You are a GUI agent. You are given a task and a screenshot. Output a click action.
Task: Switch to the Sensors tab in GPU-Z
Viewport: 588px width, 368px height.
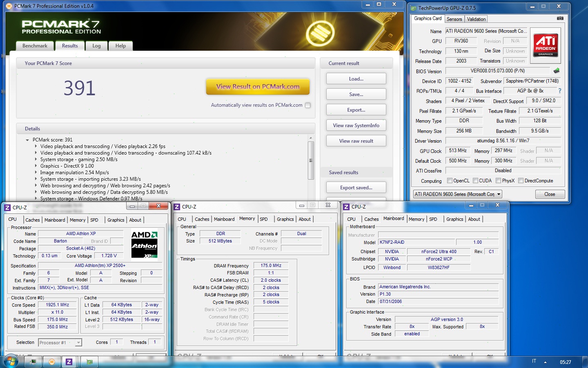(454, 19)
